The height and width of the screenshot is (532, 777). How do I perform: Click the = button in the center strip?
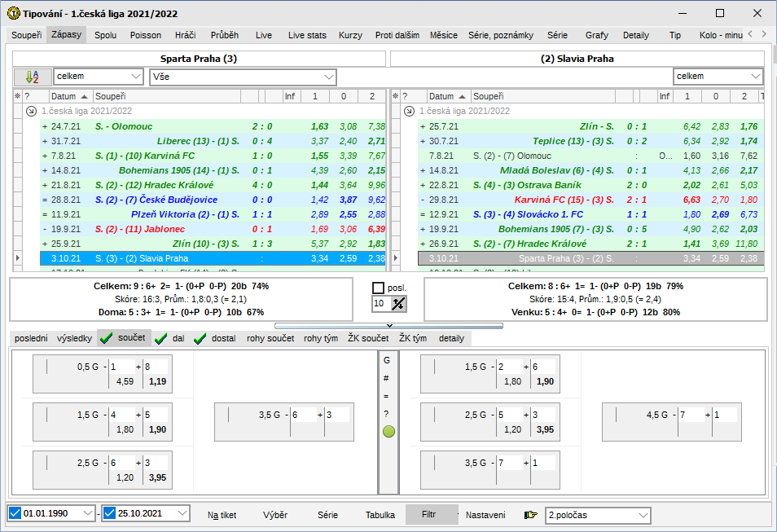click(387, 396)
